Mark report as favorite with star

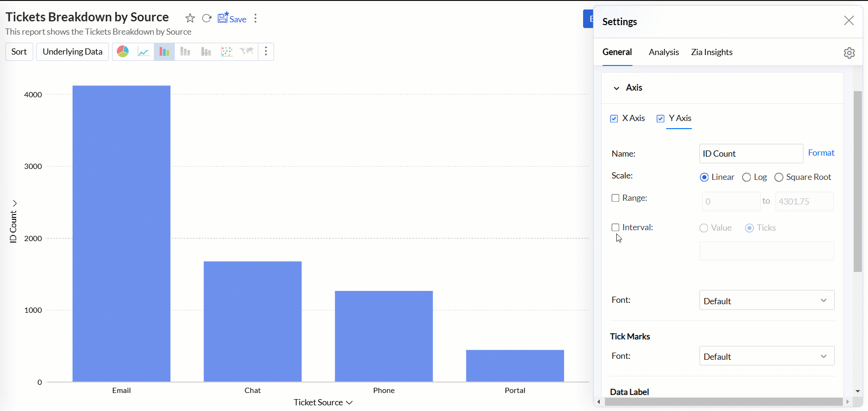190,19
